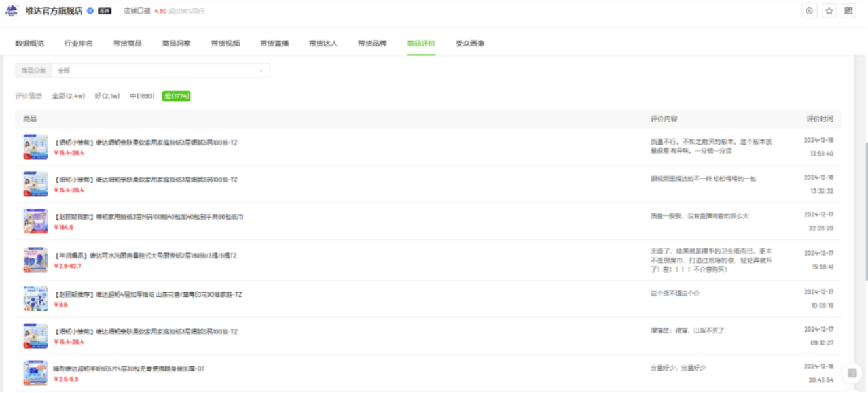Open the 精致维达超韧手帕纸 product thumbnail
868x393 pixels.
pos(36,373)
